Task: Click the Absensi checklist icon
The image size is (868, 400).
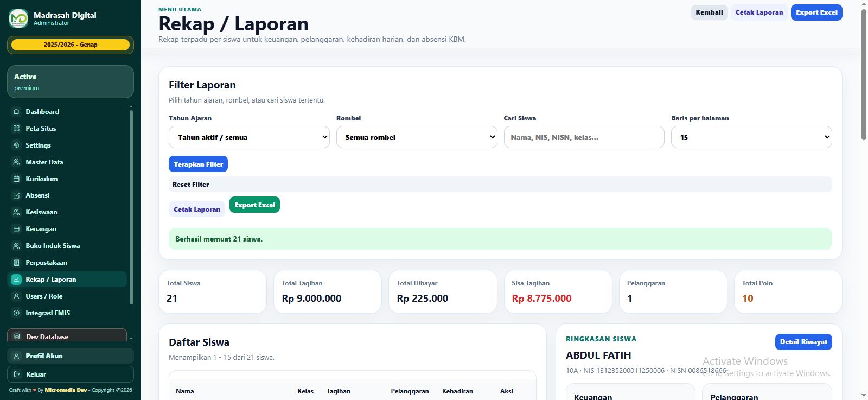Action: point(16,195)
